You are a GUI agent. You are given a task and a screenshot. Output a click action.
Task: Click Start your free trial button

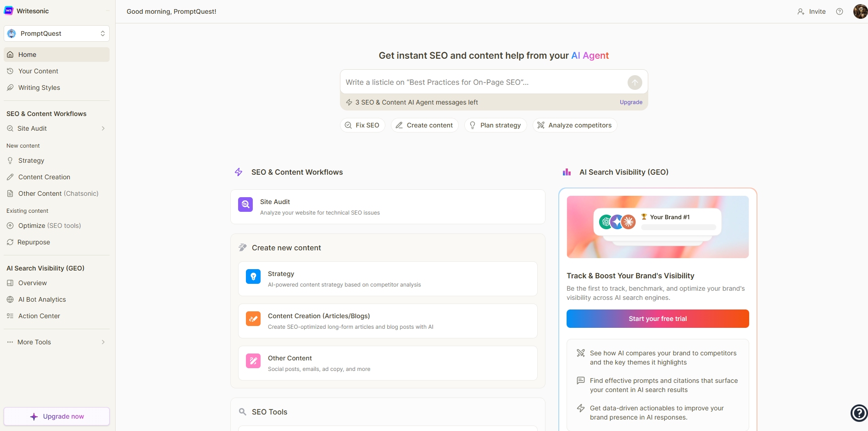coord(657,319)
